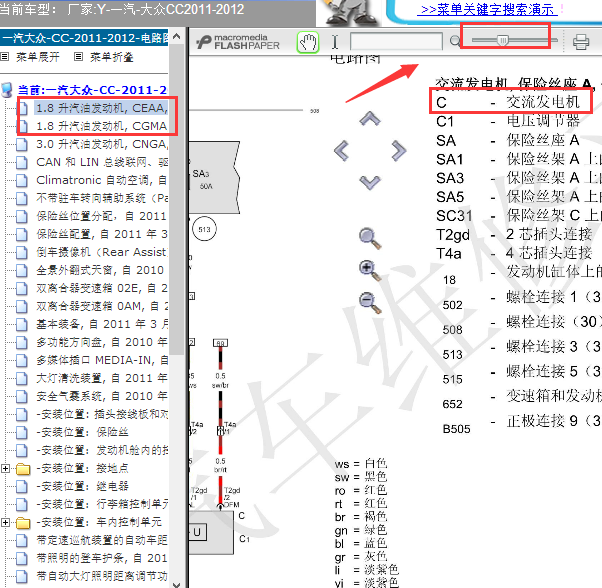This screenshot has height=588, width=602.
Task: Open CAN 和 LIN 总线联网 document
Action: tap(102, 162)
